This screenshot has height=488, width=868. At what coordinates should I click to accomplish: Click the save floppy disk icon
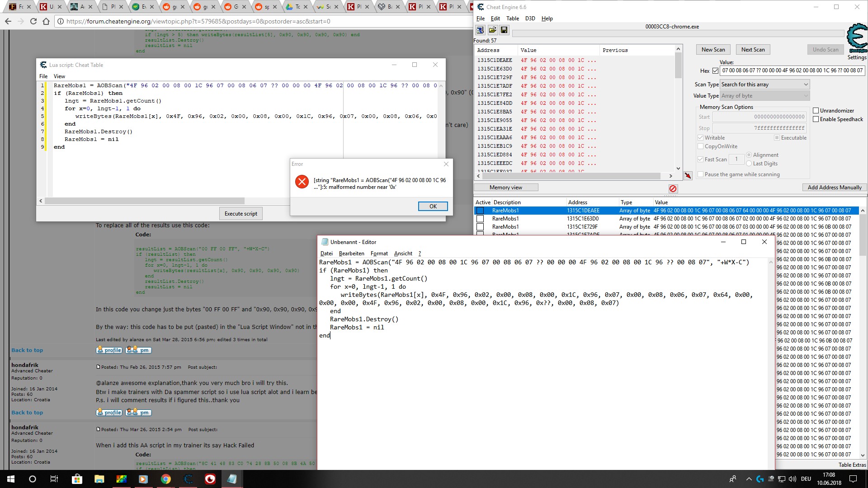tap(504, 30)
